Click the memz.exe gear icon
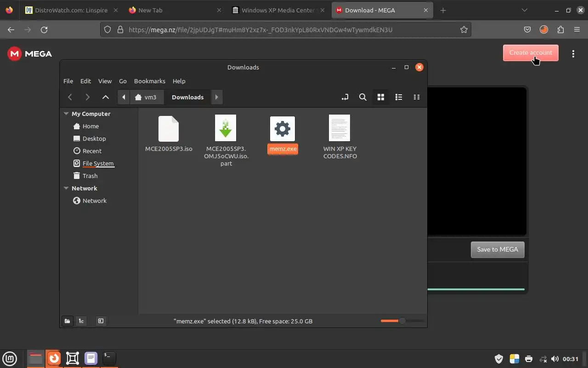The image size is (588, 368). pos(283,128)
